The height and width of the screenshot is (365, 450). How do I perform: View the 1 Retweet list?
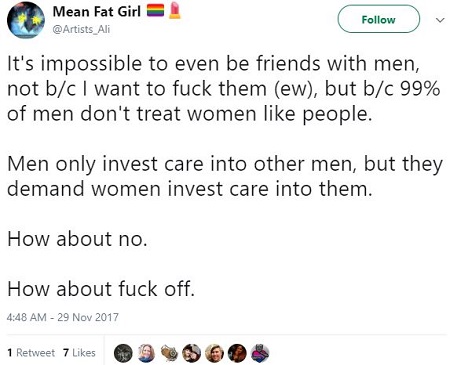31,353
